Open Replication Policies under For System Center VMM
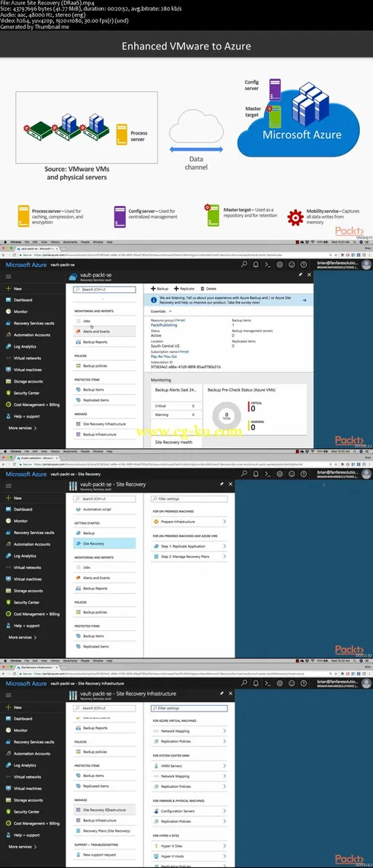This screenshot has height=868, width=373. click(189, 786)
